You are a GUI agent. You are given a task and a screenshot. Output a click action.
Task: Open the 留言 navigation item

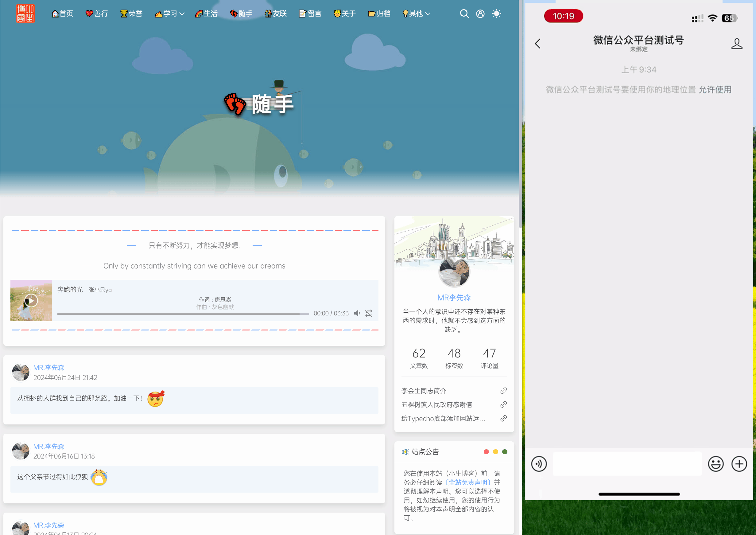click(310, 14)
